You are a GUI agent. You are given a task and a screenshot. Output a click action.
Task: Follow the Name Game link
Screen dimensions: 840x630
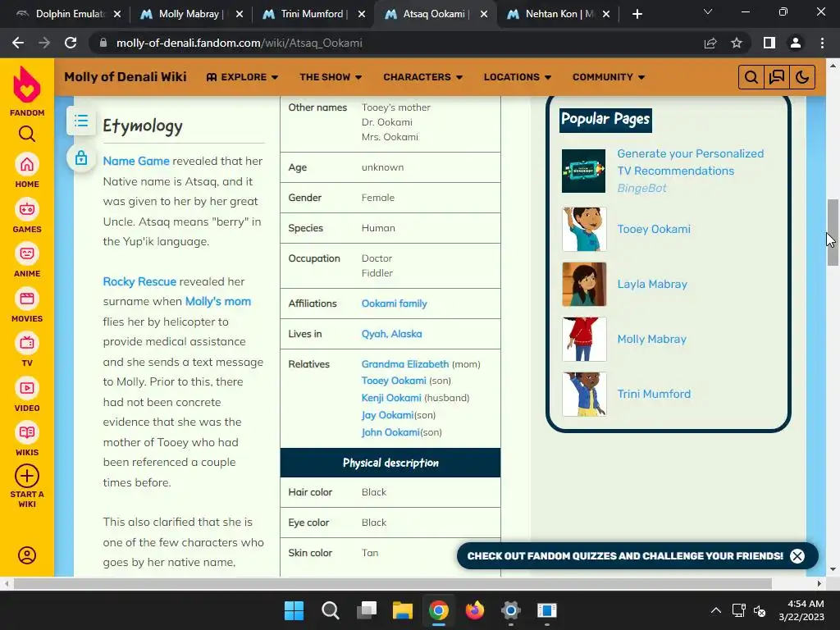[136, 162]
